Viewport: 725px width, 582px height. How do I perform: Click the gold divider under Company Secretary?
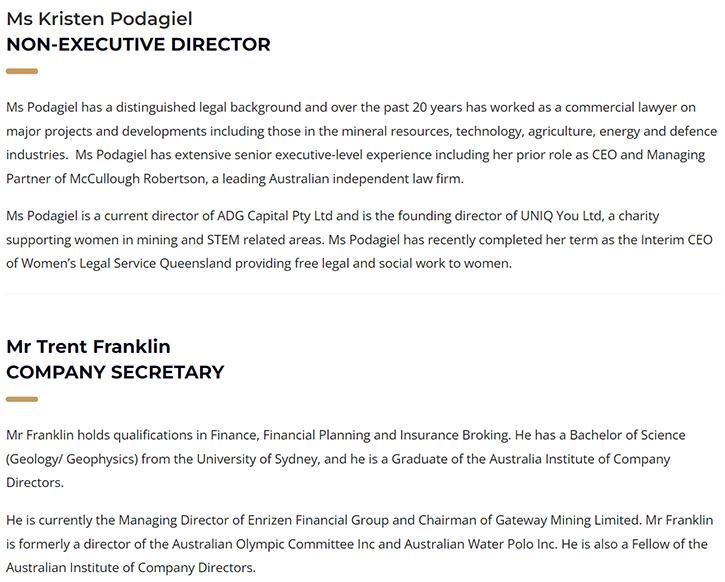(22, 399)
